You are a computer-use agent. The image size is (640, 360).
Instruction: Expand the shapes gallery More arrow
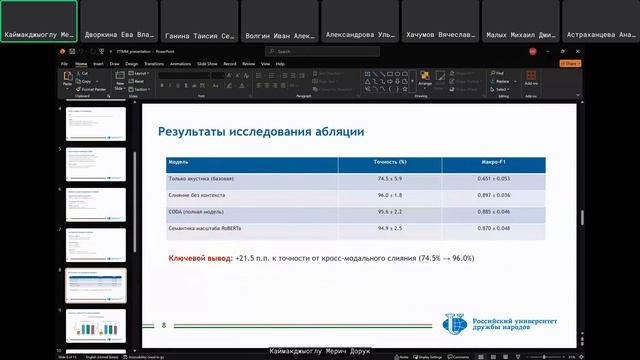(412, 81)
